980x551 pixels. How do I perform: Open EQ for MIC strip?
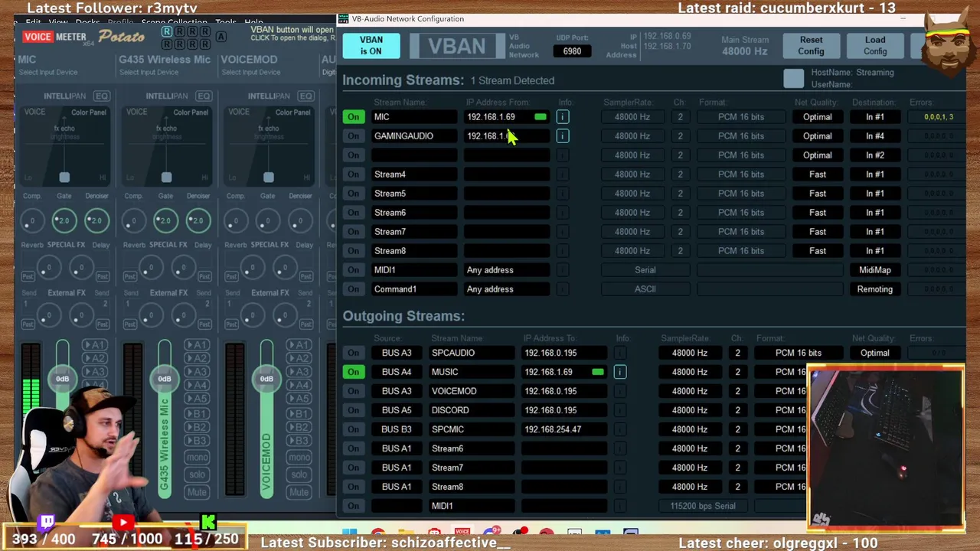coord(101,96)
